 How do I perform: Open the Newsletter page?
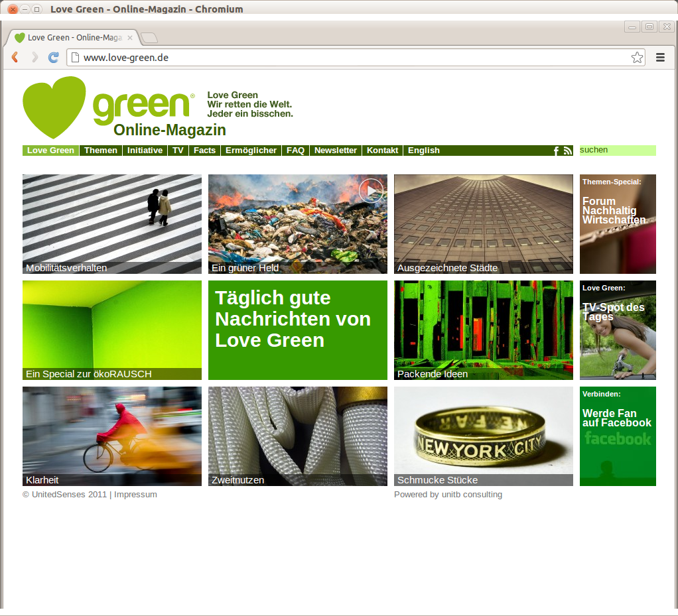click(x=336, y=151)
